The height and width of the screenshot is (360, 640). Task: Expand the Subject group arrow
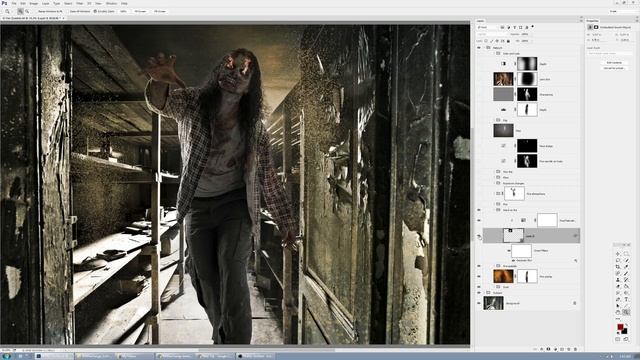[484, 293]
